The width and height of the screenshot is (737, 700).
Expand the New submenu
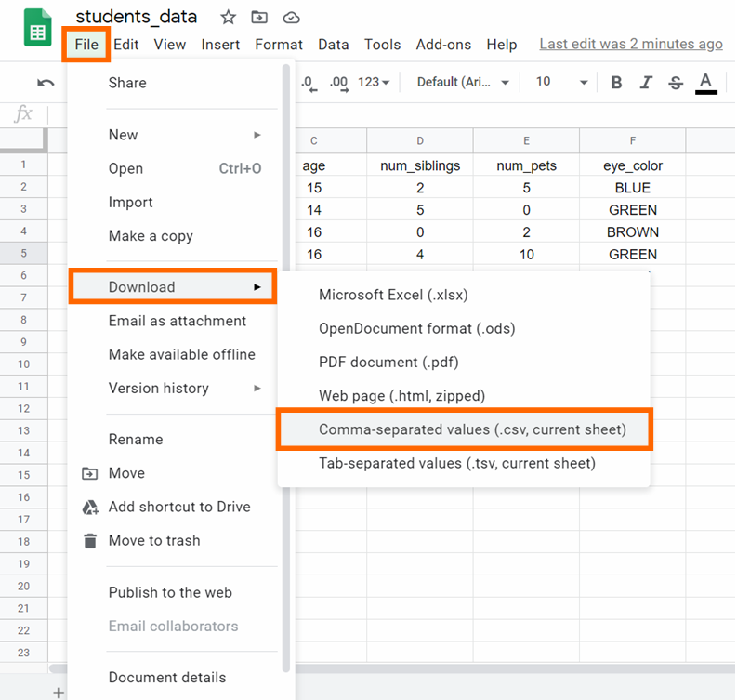tap(182, 135)
